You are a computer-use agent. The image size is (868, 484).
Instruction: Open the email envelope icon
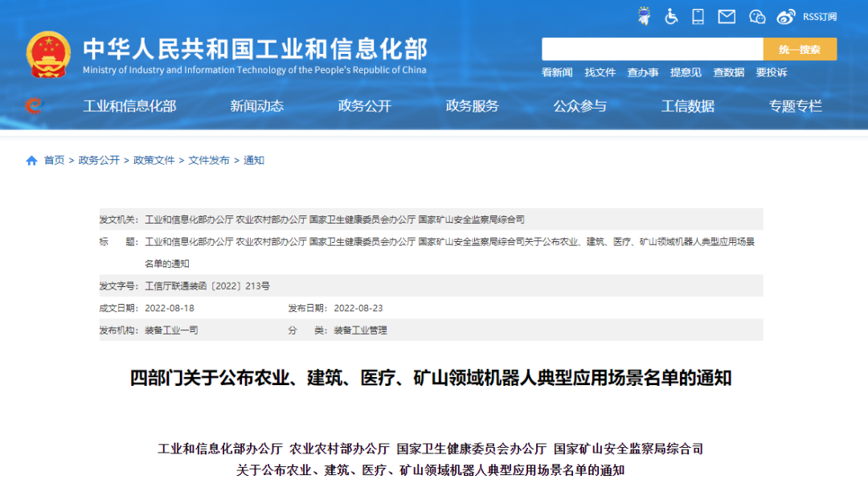[727, 17]
